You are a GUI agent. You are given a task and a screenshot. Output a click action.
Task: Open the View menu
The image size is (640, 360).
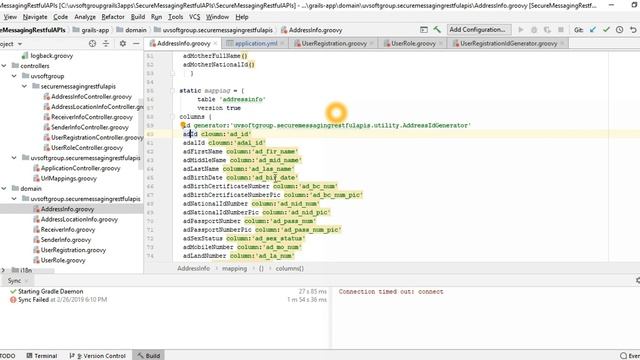10,17
